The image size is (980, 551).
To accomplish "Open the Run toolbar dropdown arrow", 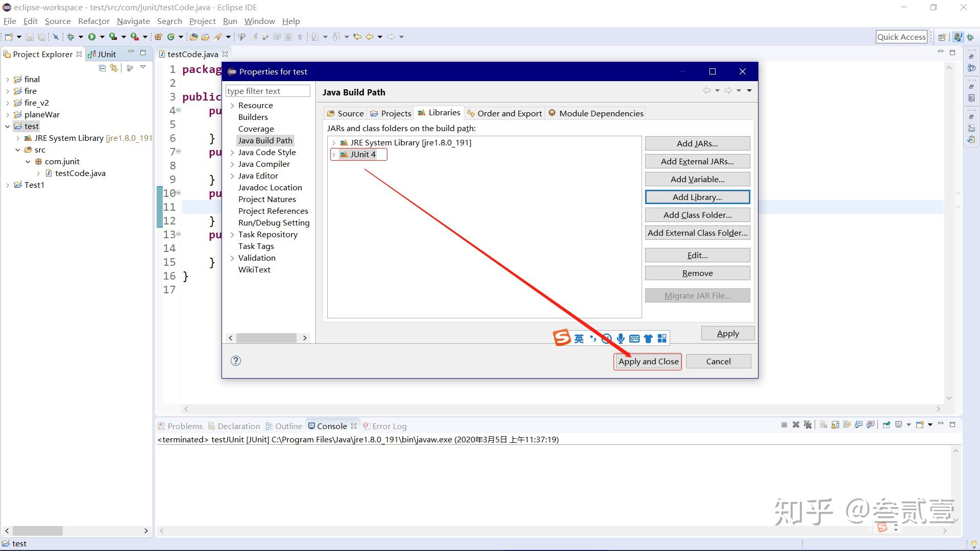I will 102,37.
